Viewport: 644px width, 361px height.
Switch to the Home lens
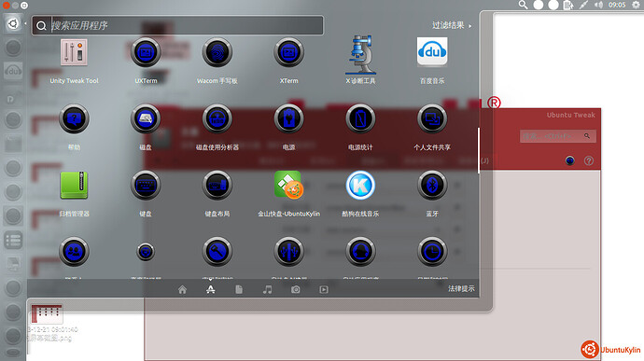[182, 289]
